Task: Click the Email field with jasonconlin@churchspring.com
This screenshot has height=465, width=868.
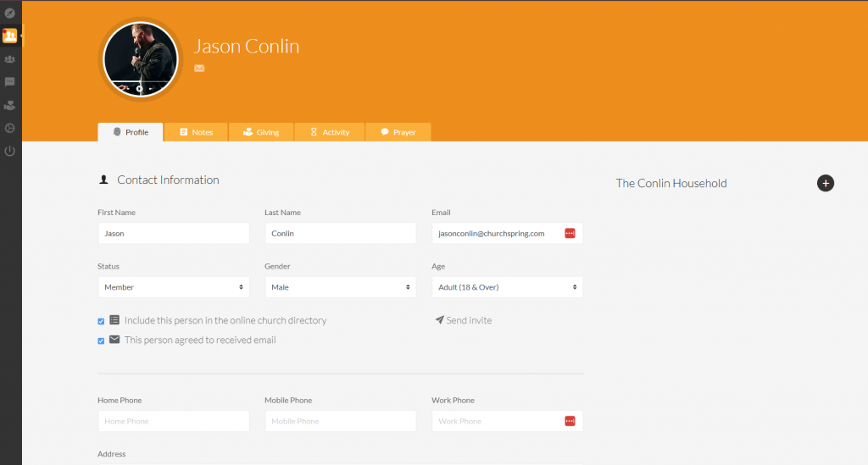Action: pyautogui.click(x=507, y=233)
